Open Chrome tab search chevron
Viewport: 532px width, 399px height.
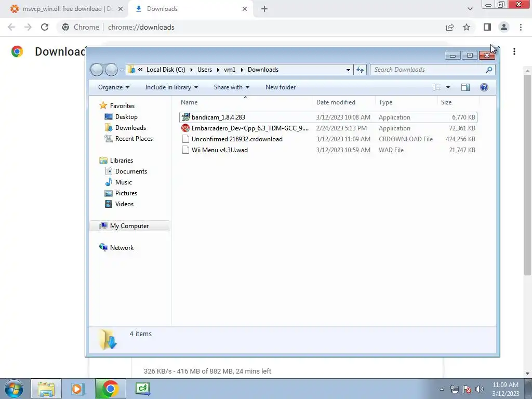point(470,9)
